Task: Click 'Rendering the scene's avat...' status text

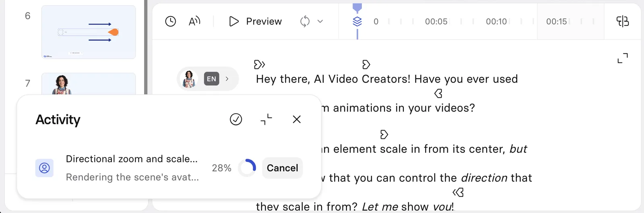Action: [132, 177]
